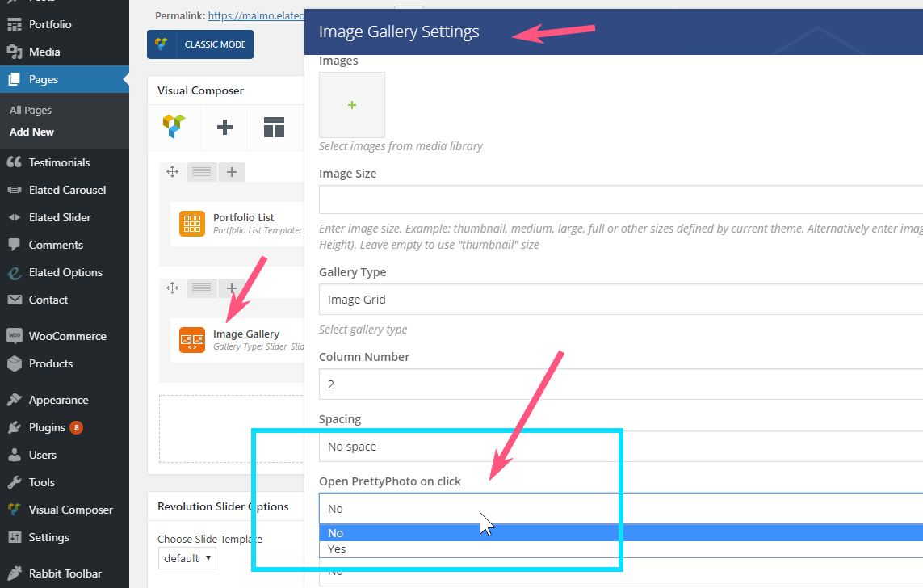Viewport: 923px width, 588px height.
Task: Click the orange Image Gallery element icon
Action: [x=192, y=339]
